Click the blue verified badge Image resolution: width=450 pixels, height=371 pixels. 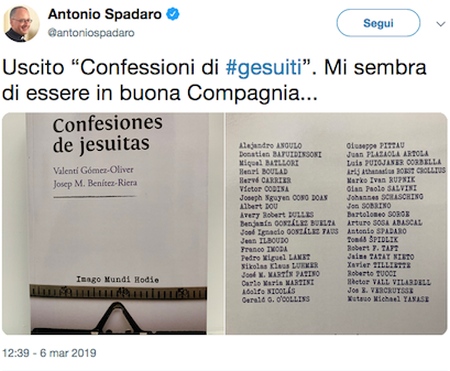click(x=173, y=14)
